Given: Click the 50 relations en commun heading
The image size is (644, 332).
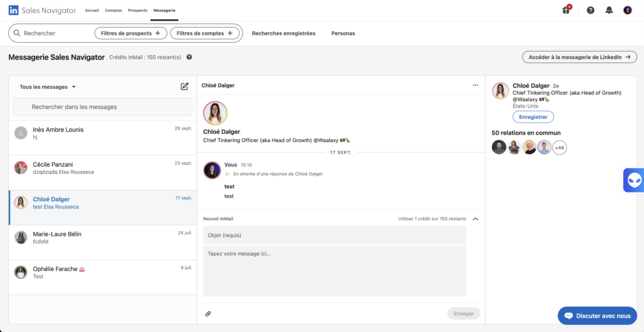Looking at the screenshot, I should [x=526, y=133].
